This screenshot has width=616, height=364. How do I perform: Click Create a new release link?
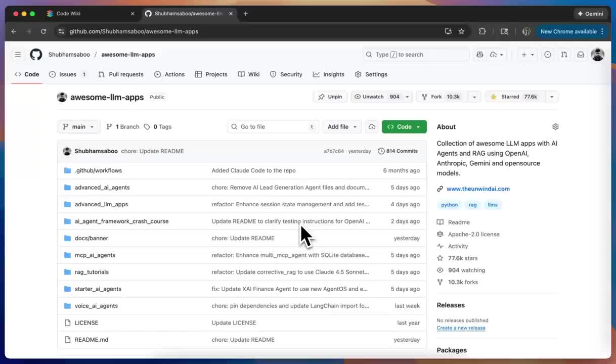pyautogui.click(x=461, y=328)
